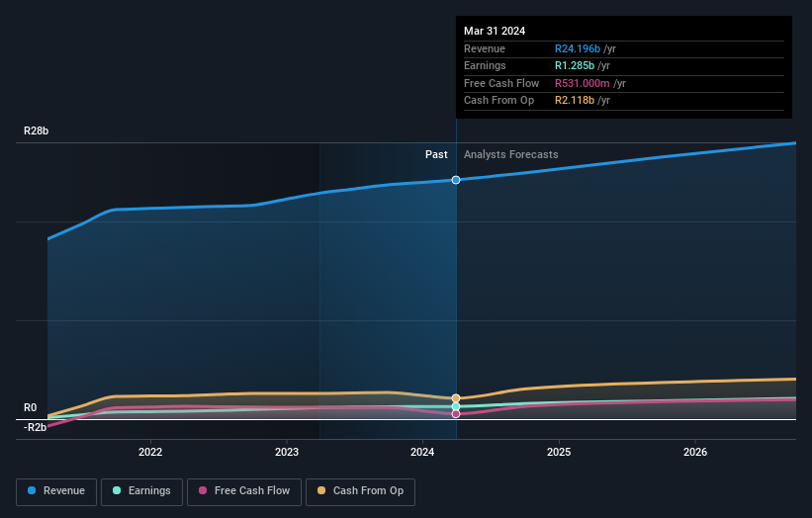Click the Mar 31 2024 tooltip date
Image resolution: width=812 pixels, height=518 pixels.
(x=495, y=31)
